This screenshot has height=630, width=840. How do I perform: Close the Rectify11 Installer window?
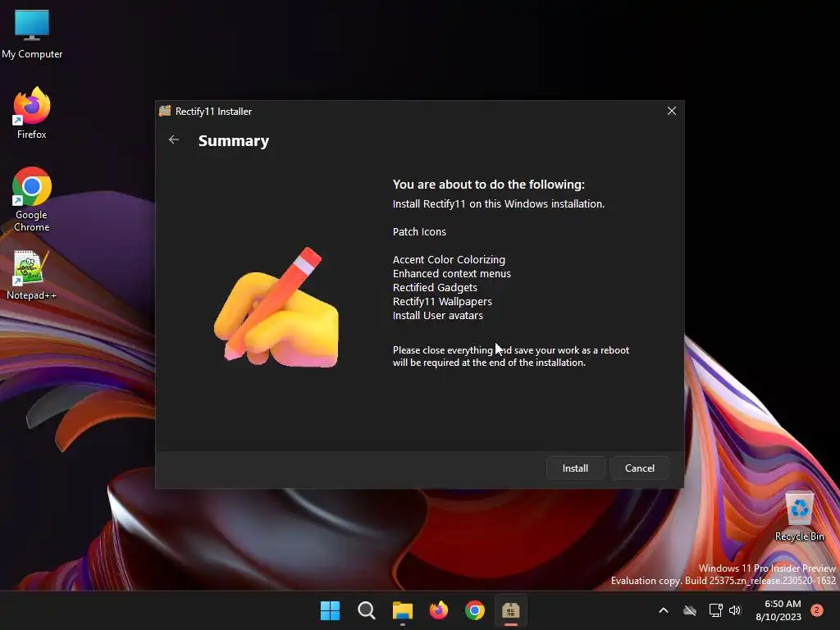click(x=671, y=111)
